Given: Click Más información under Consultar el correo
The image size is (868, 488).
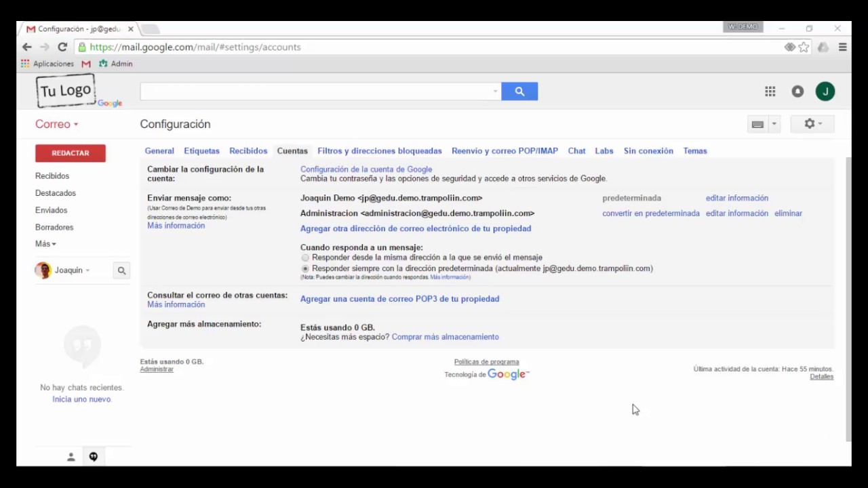Looking at the screenshot, I should point(176,305).
